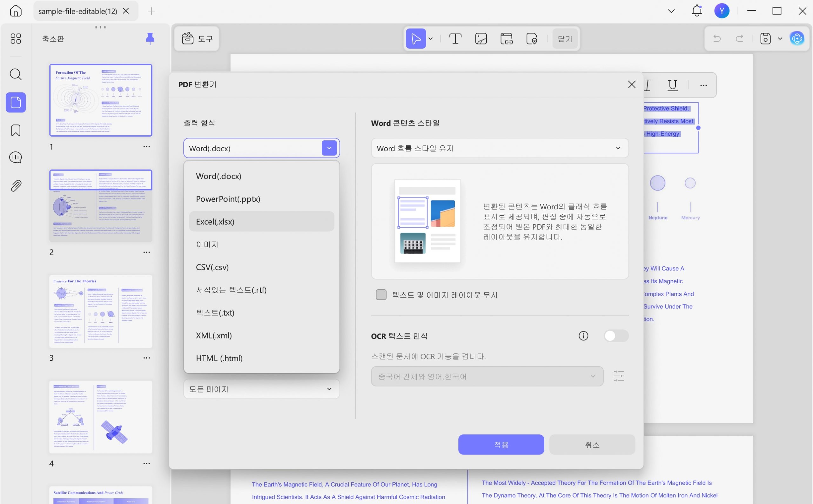Viewport: 813px width, 504px height.
Task: Undo the last action
Action: click(717, 39)
